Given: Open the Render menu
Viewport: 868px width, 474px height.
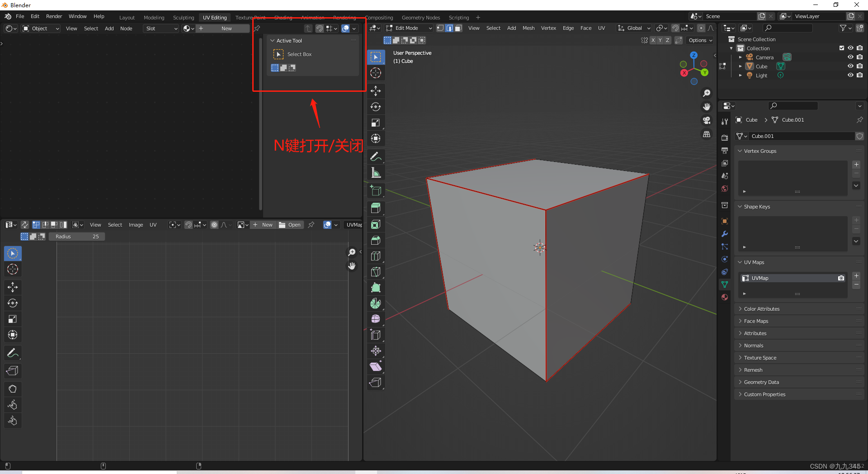Looking at the screenshot, I should coord(54,16).
